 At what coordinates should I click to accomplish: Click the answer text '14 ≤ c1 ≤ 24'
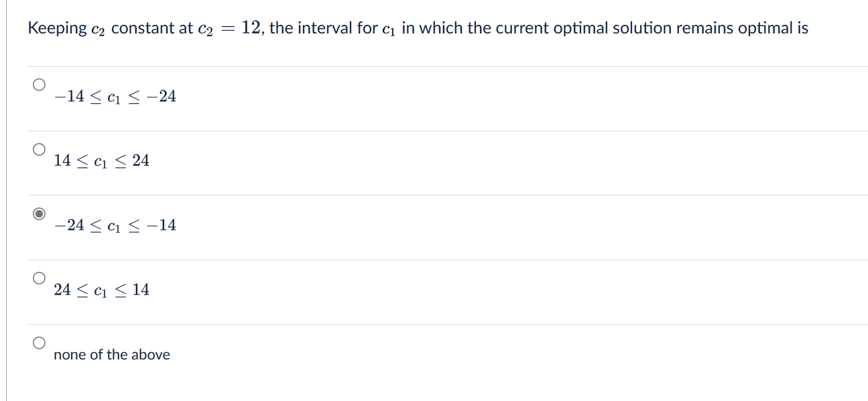pyautogui.click(x=101, y=160)
